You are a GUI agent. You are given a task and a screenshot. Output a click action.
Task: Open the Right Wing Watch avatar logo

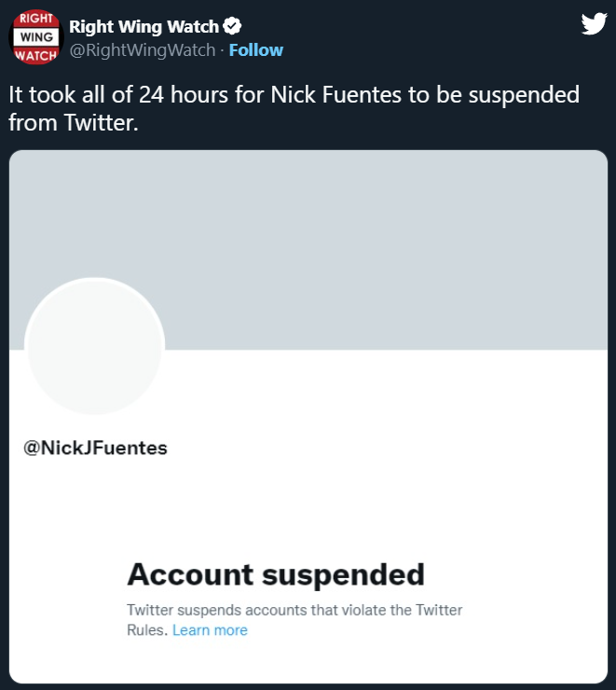click(34, 38)
